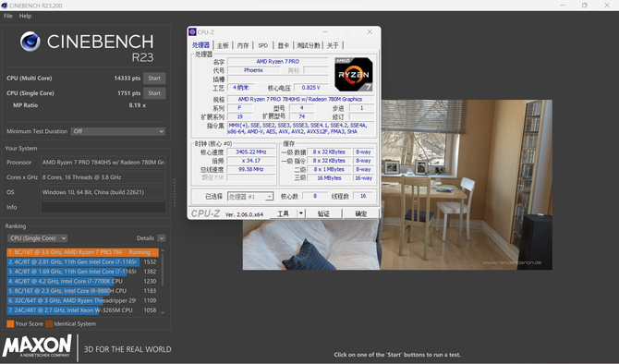Click the AMD Ryzen 7 logo in CPU-Z

click(354, 74)
